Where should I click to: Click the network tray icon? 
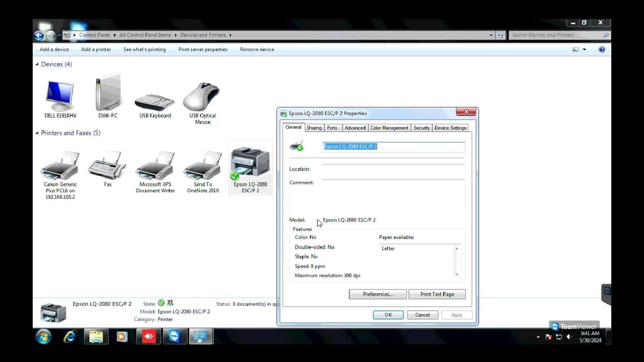click(x=559, y=337)
